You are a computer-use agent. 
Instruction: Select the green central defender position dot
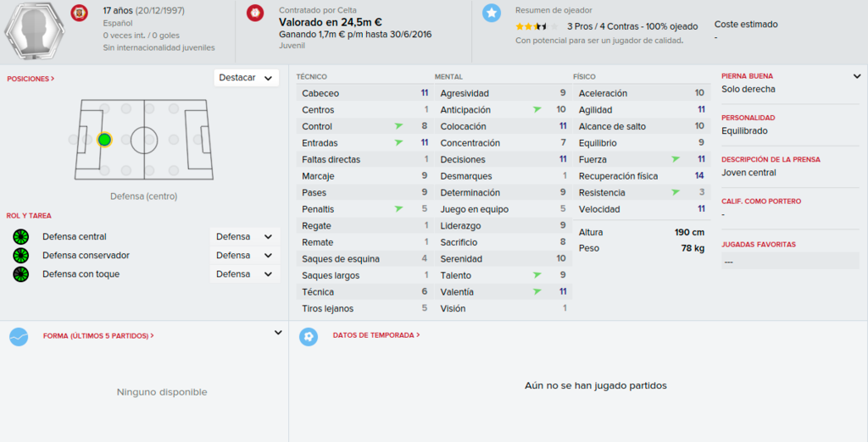(104, 140)
